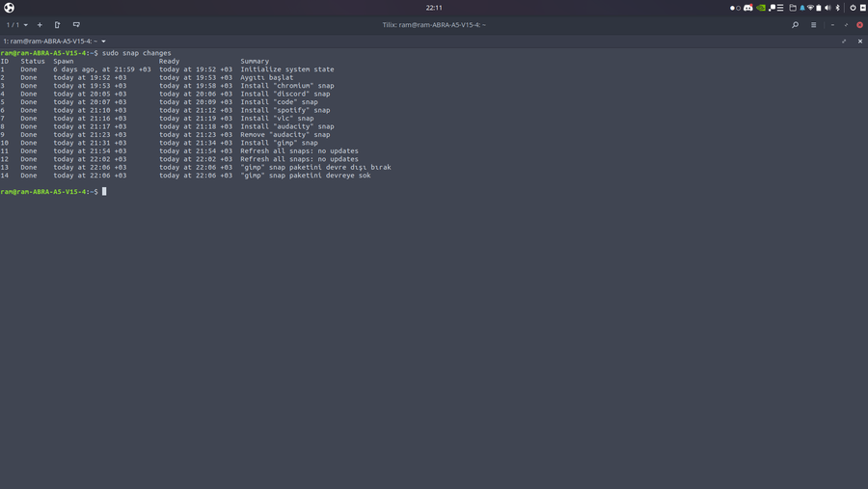Click the 'sudo snap changes' command text
The image size is (868, 489).
137,53
